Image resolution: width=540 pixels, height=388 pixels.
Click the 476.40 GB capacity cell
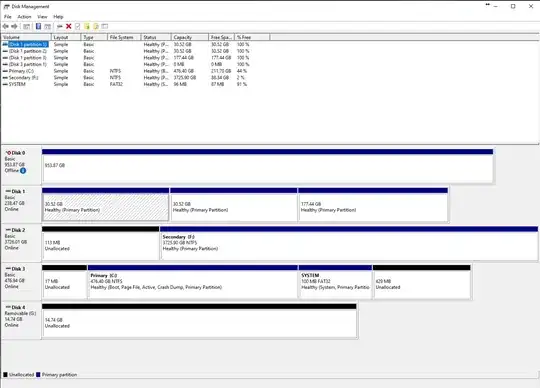click(184, 71)
